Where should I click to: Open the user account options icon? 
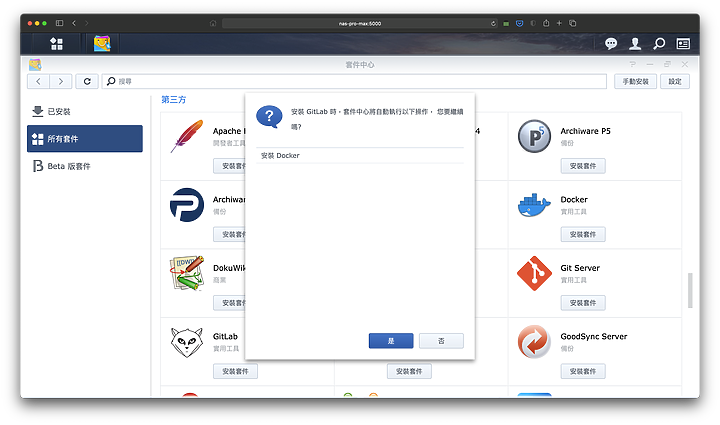635,44
